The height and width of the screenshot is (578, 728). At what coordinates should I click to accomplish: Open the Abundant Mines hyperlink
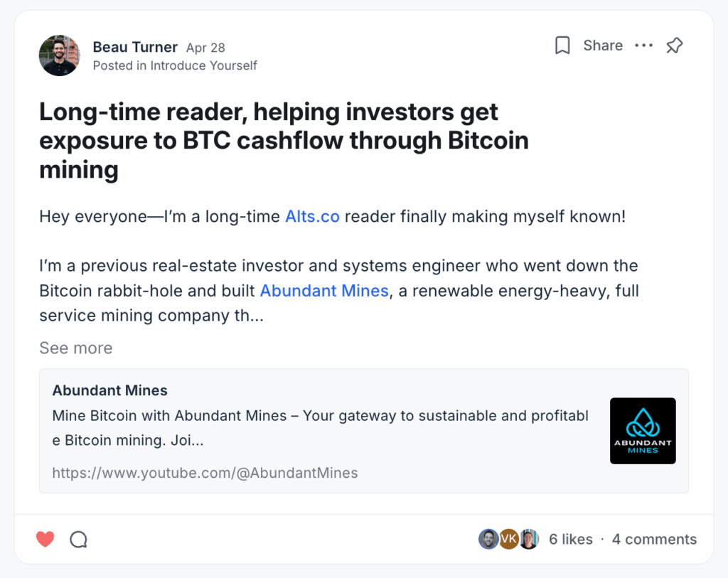(x=324, y=291)
